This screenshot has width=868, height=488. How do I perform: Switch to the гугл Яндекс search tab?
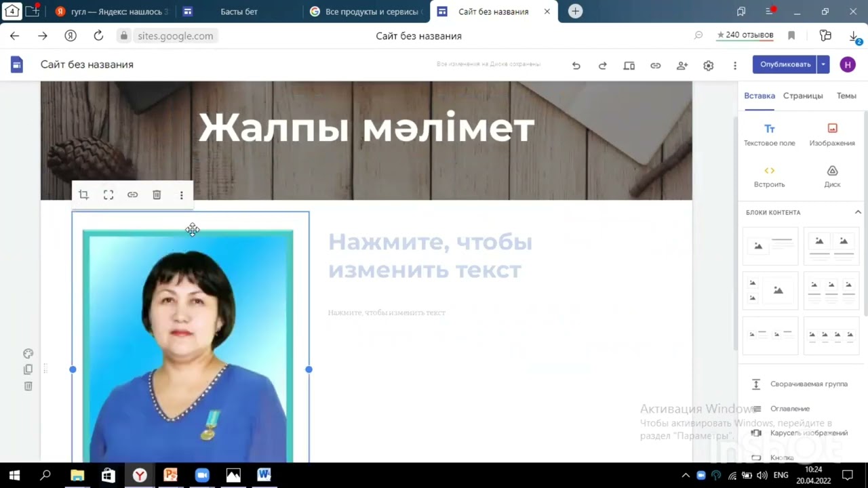point(111,12)
